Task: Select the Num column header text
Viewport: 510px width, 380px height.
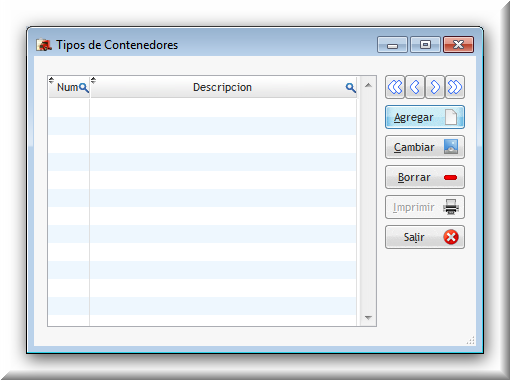Action: pos(68,87)
